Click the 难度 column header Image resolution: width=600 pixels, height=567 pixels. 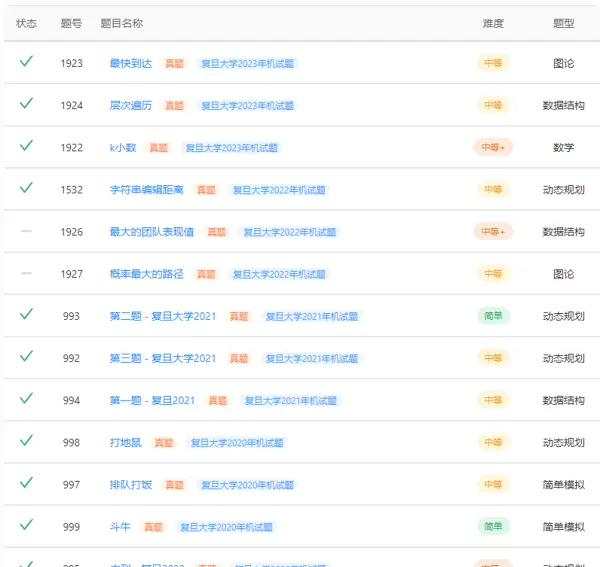tap(493, 23)
